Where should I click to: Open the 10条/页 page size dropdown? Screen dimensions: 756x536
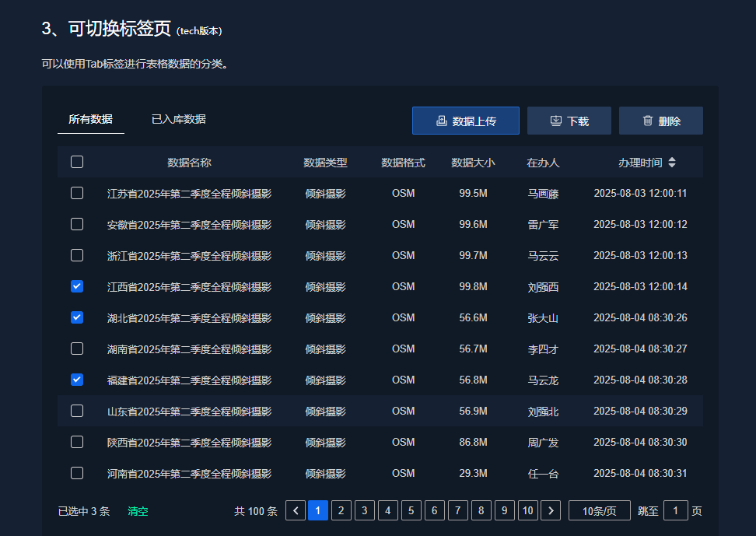coord(599,511)
